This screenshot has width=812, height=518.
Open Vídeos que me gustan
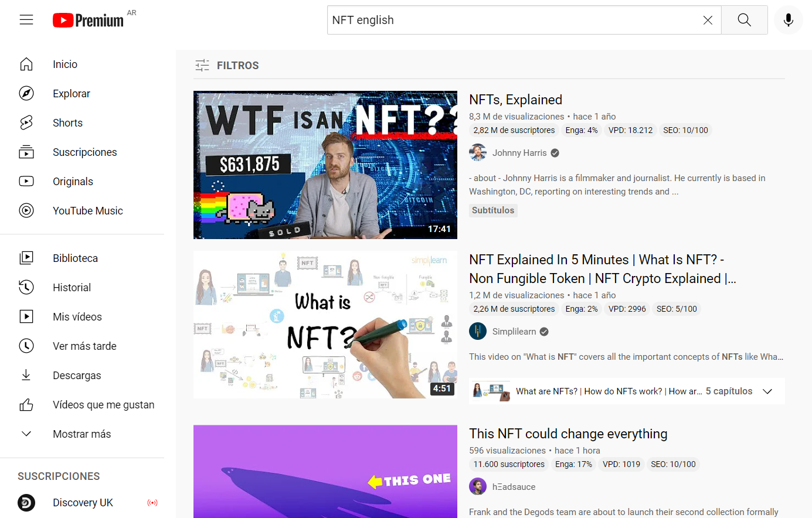103,404
